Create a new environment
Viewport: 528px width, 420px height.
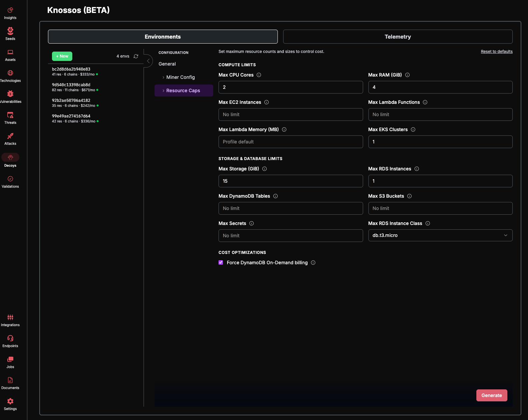(62, 56)
